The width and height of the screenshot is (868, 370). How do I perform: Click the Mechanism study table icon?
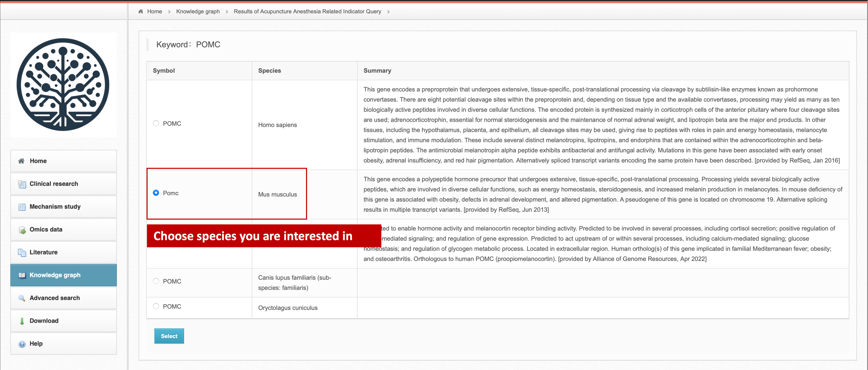[x=22, y=207]
